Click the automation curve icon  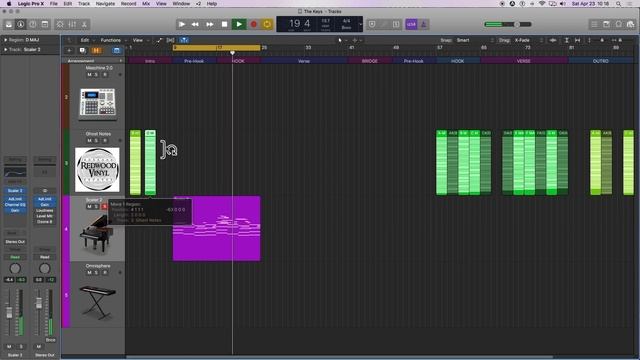159,40
